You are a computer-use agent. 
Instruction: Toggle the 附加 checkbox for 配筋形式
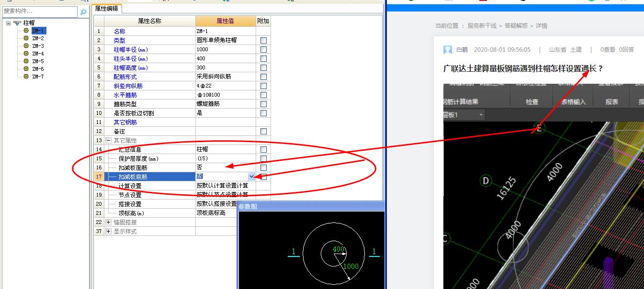coord(263,77)
